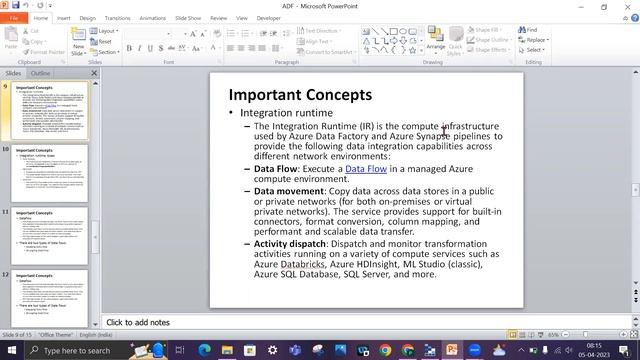Toggle Strikethrough formatting

(x=171, y=48)
